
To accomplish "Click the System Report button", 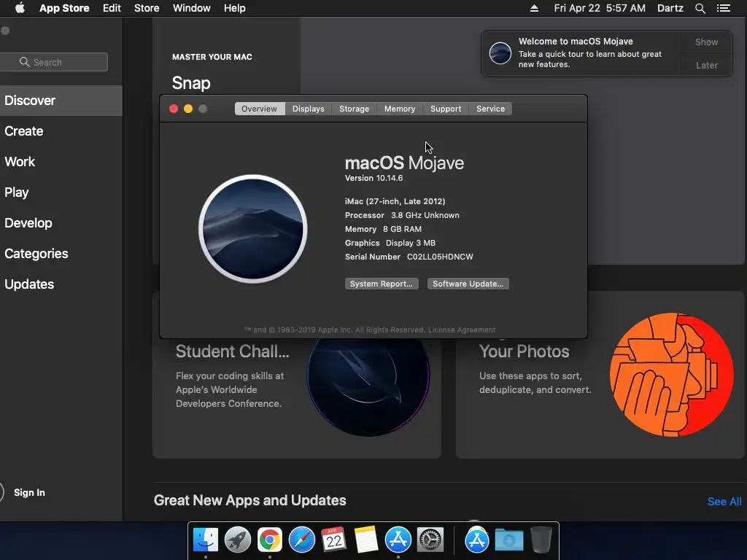I will 382,284.
